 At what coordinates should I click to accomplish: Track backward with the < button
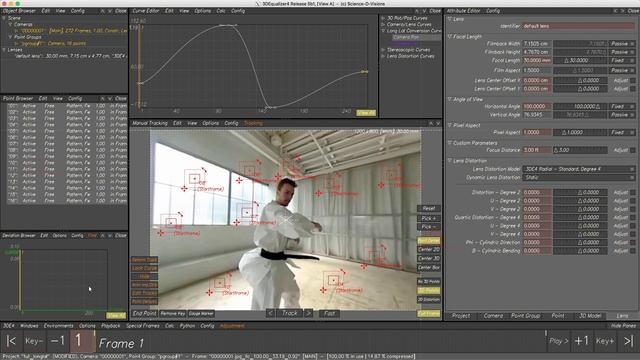(270, 313)
